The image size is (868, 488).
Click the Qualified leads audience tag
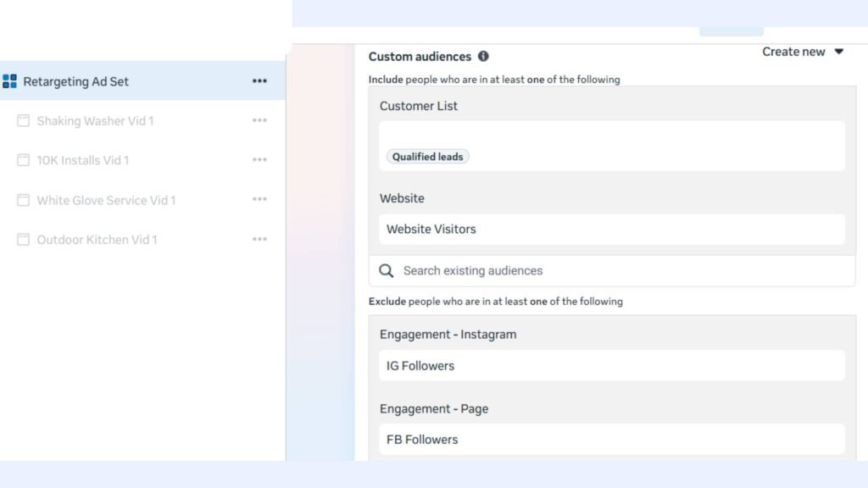(x=428, y=157)
